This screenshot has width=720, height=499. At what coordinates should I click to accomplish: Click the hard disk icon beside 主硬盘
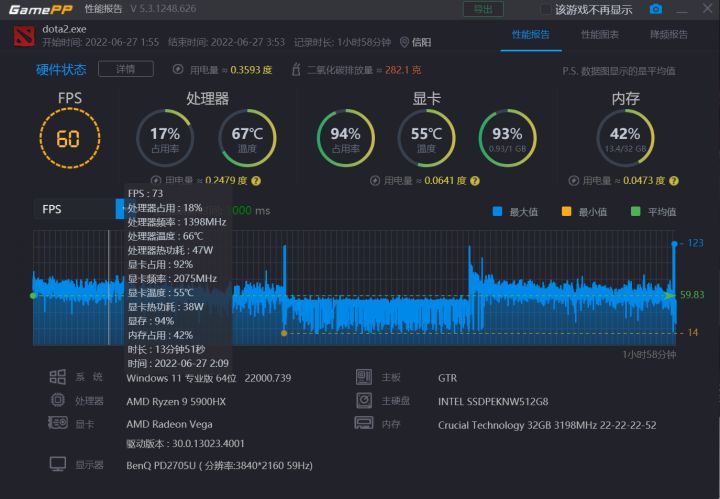tap(364, 400)
